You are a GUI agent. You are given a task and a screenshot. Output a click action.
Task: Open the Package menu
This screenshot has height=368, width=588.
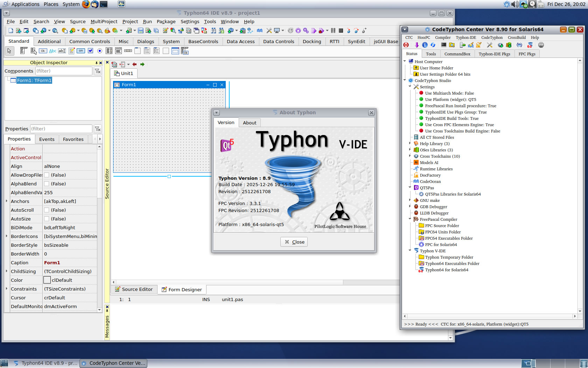click(x=166, y=22)
